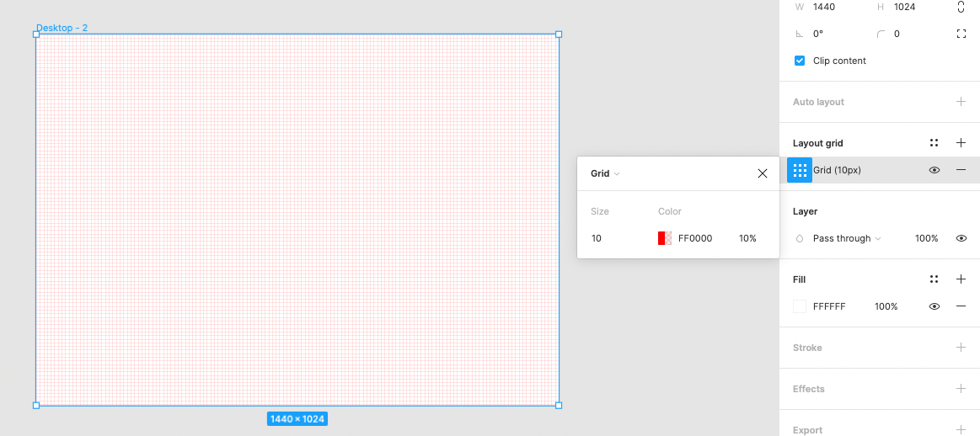This screenshot has width=980, height=436.
Task: Add a new layout grid
Action: (x=961, y=143)
